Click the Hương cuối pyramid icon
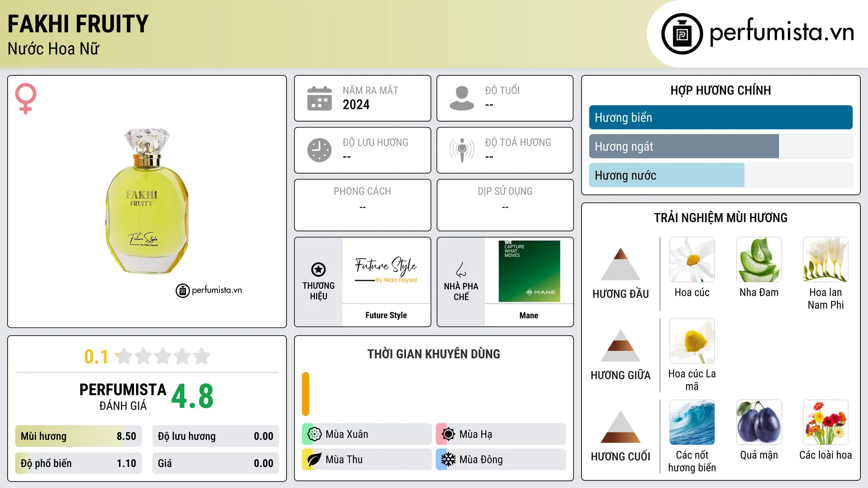 click(620, 427)
